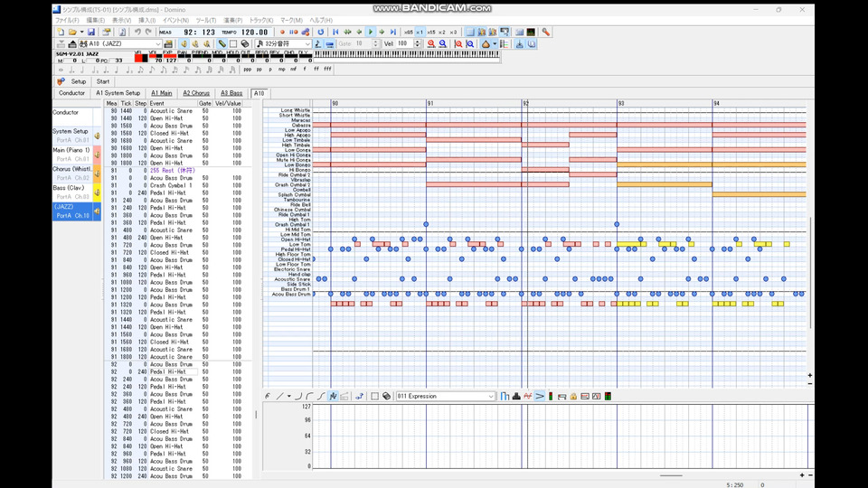Toggle the speaker icon on the System Setup track
Screen dimensions: 868x488
[98, 136]
